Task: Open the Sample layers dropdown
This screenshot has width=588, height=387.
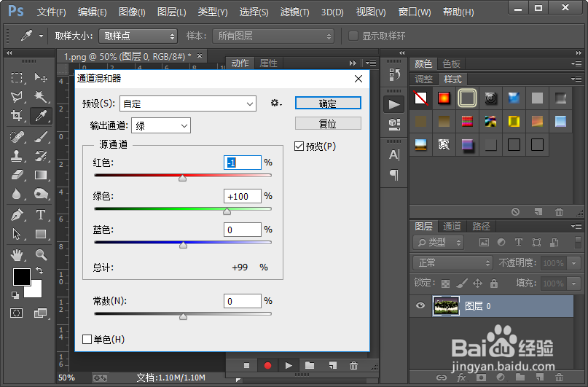Action: (273, 36)
